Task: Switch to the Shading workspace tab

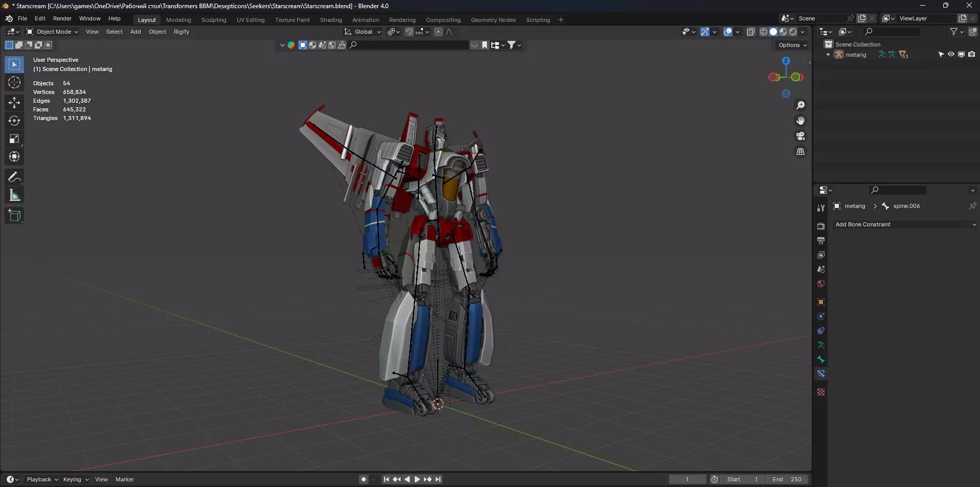Action: click(331, 20)
